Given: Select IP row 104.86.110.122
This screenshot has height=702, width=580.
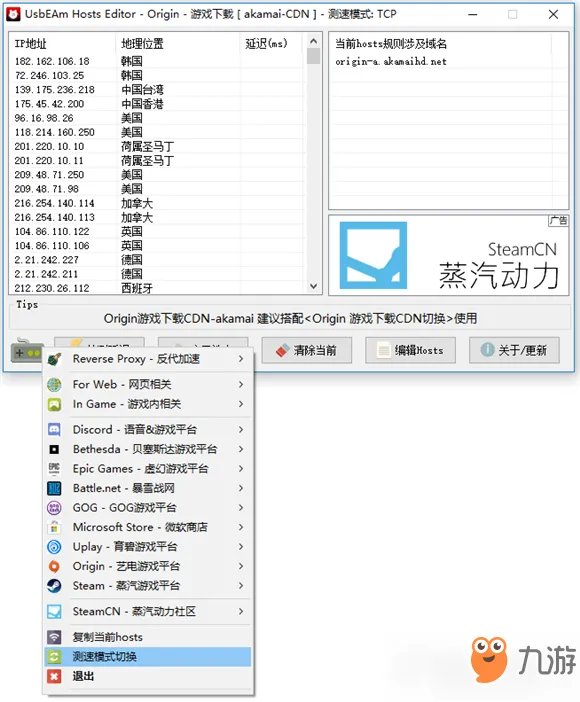Looking at the screenshot, I should [x=156, y=231].
